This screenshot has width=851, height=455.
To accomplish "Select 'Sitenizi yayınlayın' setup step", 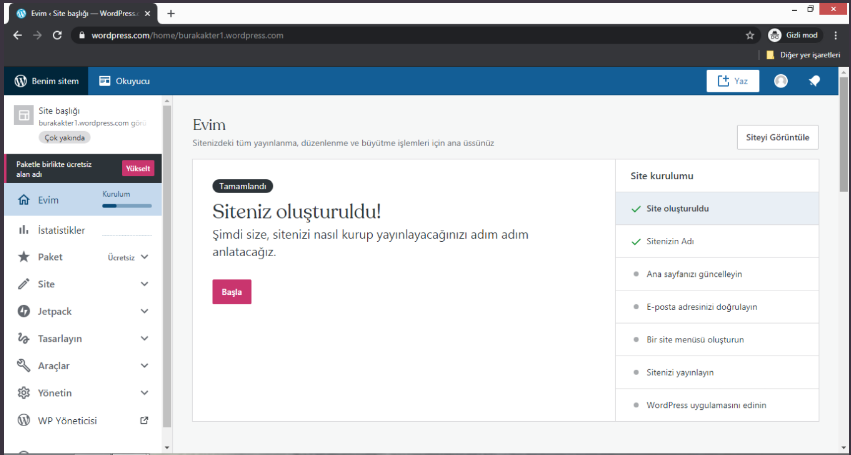I will point(716,372).
